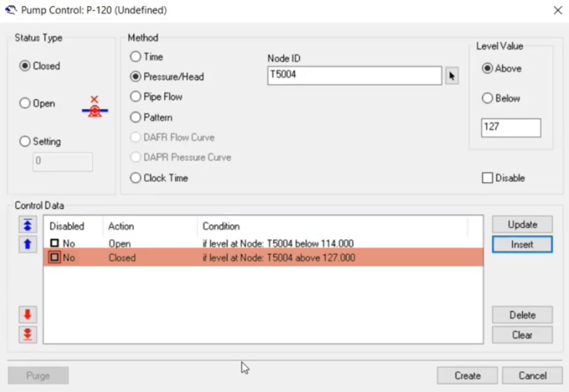Move selected control to bottom of list
The height and width of the screenshot is (392, 569).
(x=28, y=334)
